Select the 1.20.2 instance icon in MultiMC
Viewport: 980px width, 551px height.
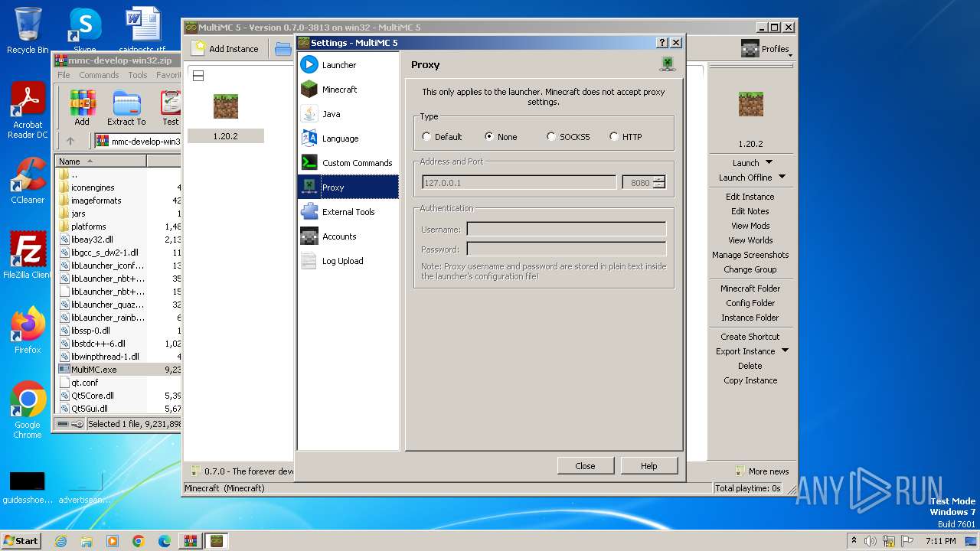[x=226, y=106]
